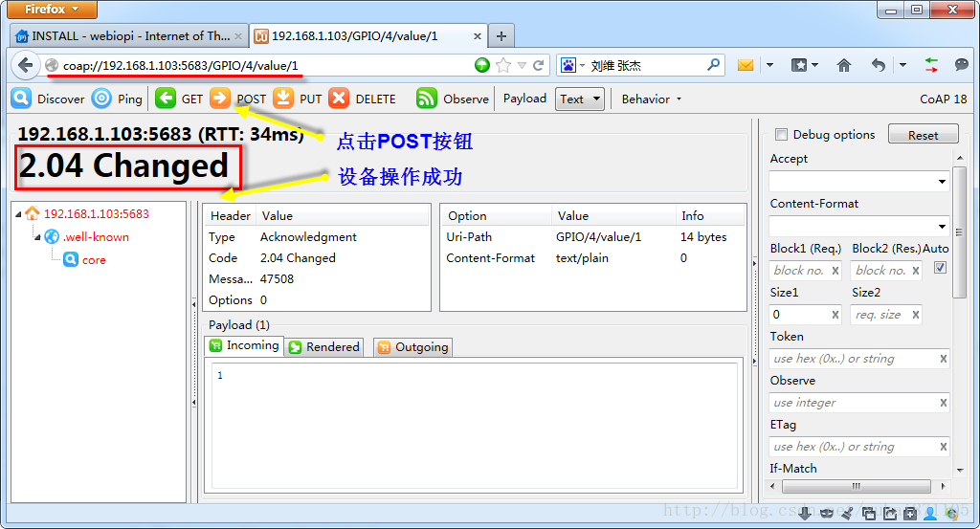Open the Behavior dropdown menu

(x=651, y=99)
